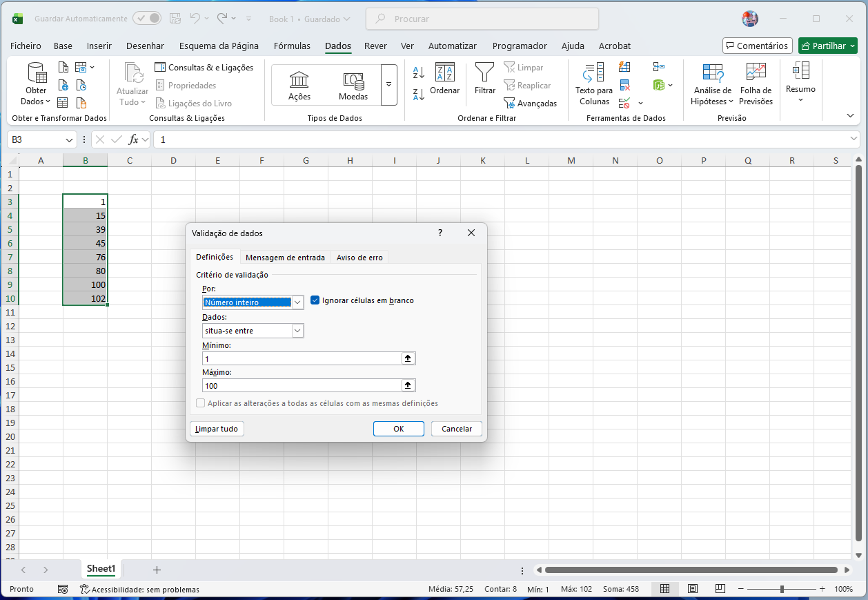Open Avançadas filter options
Screen dimensions: 868x600
click(530, 104)
